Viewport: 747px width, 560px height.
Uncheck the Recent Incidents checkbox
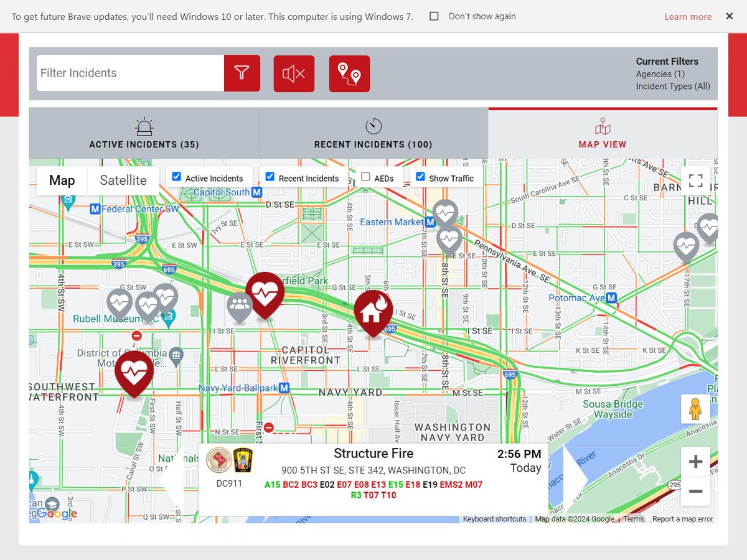click(x=270, y=177)
